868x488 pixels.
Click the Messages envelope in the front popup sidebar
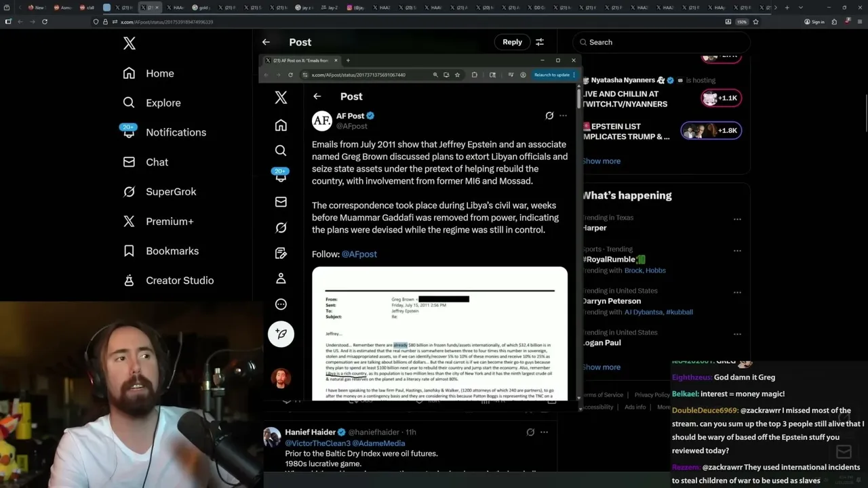coord(281,202)
